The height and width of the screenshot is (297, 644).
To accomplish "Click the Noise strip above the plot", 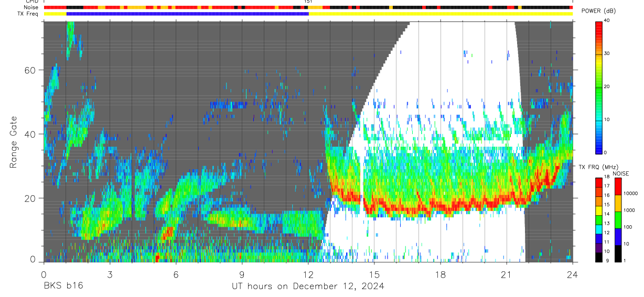I will coord(308,7).
